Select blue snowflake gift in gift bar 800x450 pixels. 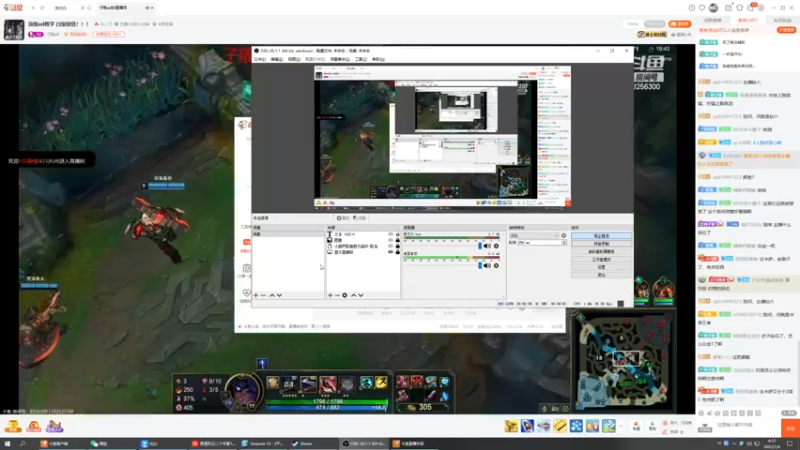click(577, 426)
